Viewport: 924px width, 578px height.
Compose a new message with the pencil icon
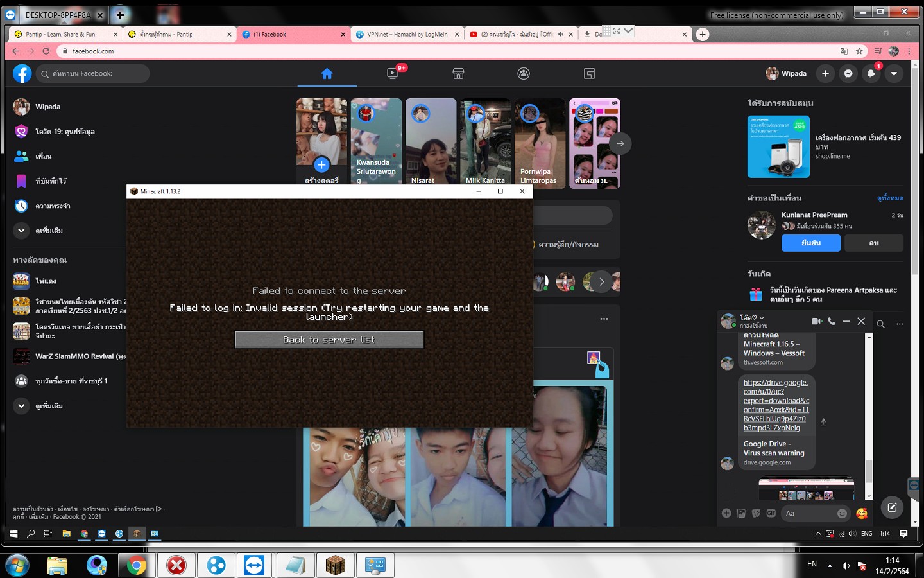point(892,507)
